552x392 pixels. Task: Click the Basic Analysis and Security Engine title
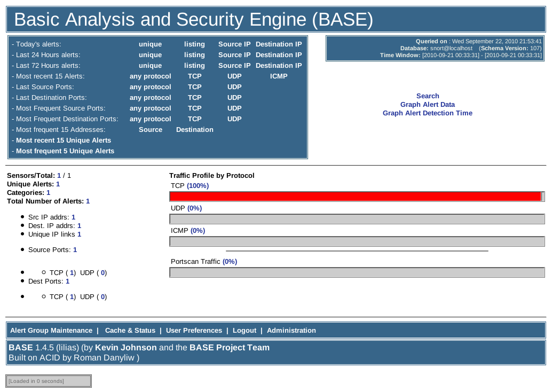(x=194, y=19)
